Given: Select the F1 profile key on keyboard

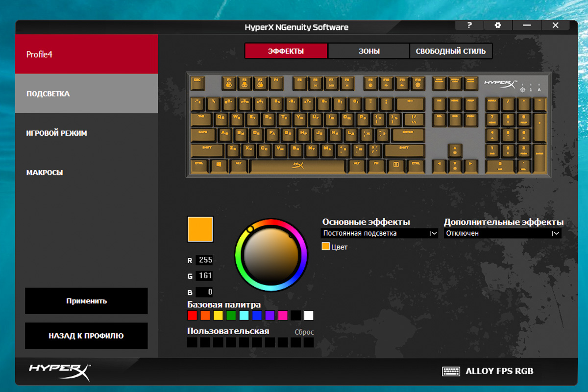Looking at the screenshot, I should (x=228, y=83).
